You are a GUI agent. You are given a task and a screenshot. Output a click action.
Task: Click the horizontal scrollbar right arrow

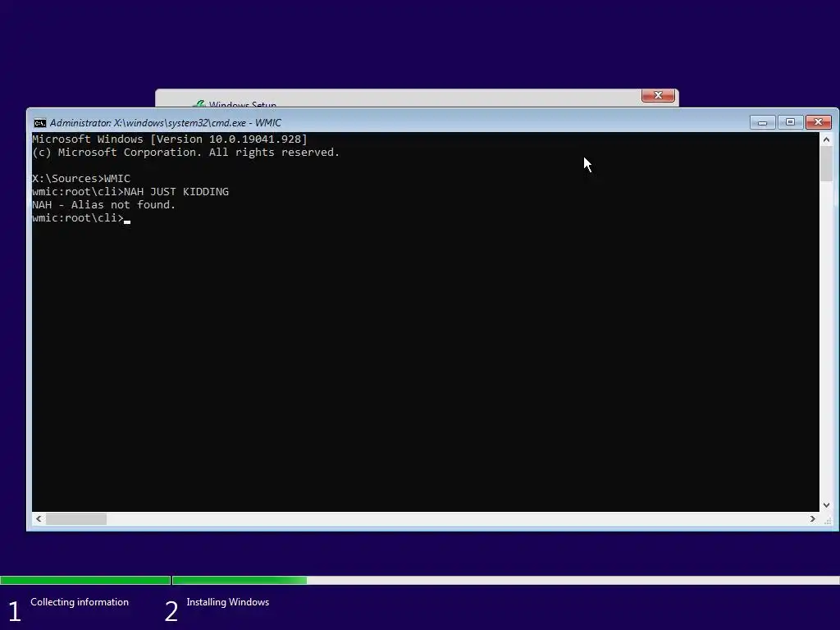coord(813,518)
